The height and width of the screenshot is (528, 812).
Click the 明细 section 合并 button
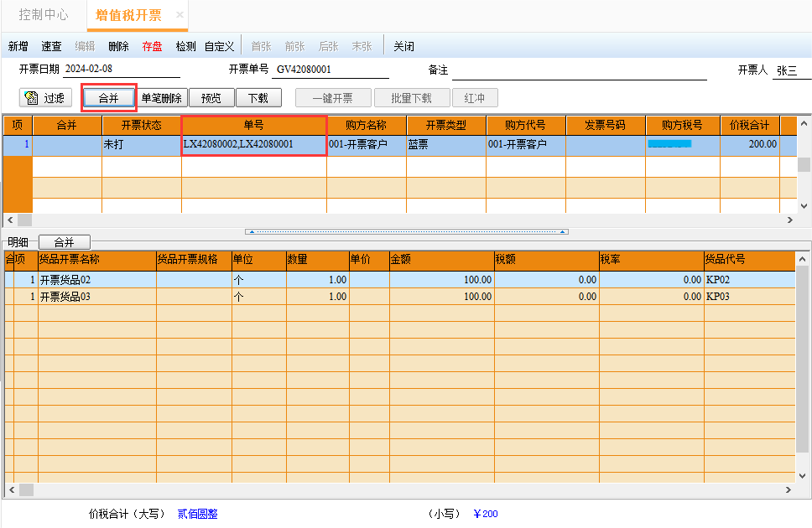(x=65, y=241)
